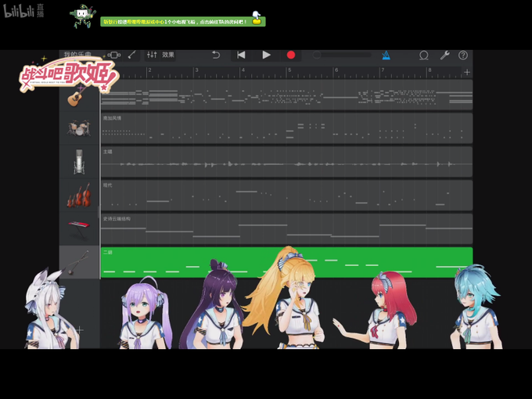Image resolution: width=532 pixels, height=399 pixels.
Task: Click the yellow duck icon on the banner
Action: (x=257, y=18)
